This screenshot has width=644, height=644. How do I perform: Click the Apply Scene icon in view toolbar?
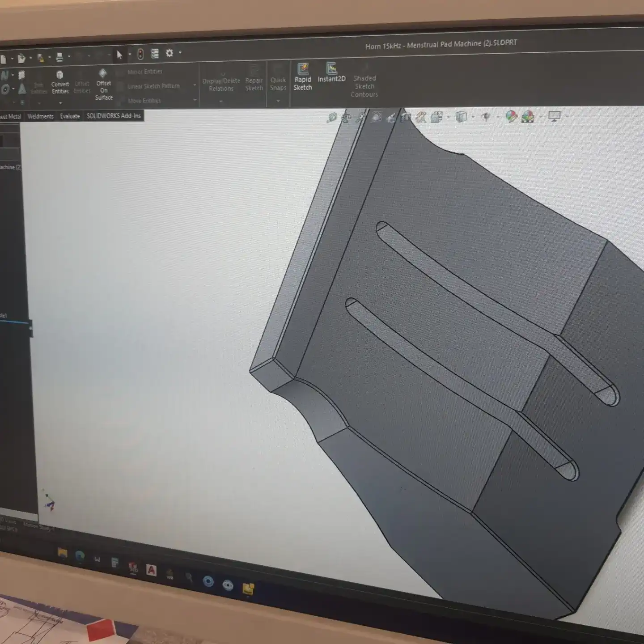coord(528,117)
